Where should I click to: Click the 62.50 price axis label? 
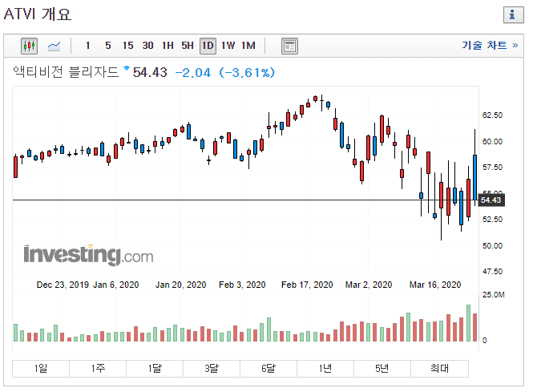click(x=492, y=115)
